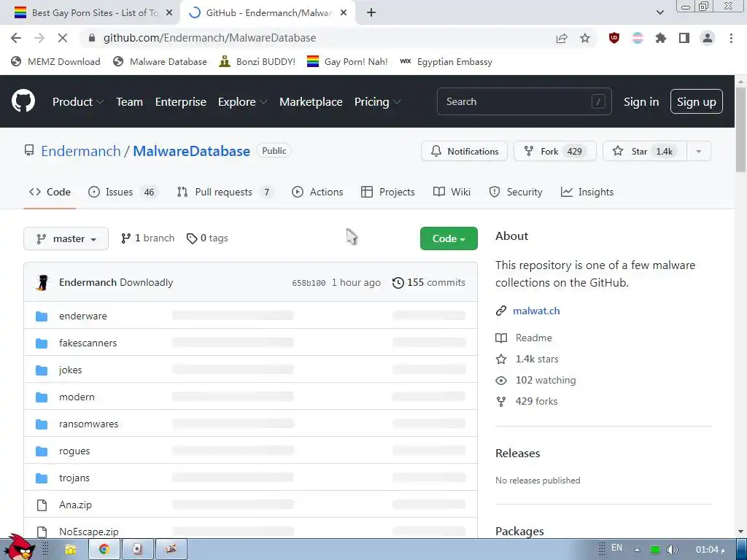Stop page loading with X button
The width and height of the screenshot is (747, 560).
tap(63, 38)
